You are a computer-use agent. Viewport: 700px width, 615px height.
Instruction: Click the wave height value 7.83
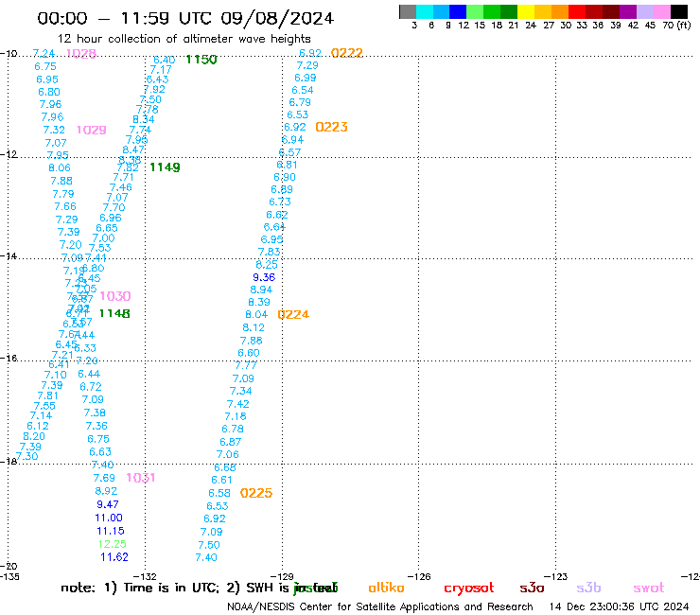click(270, 252)
